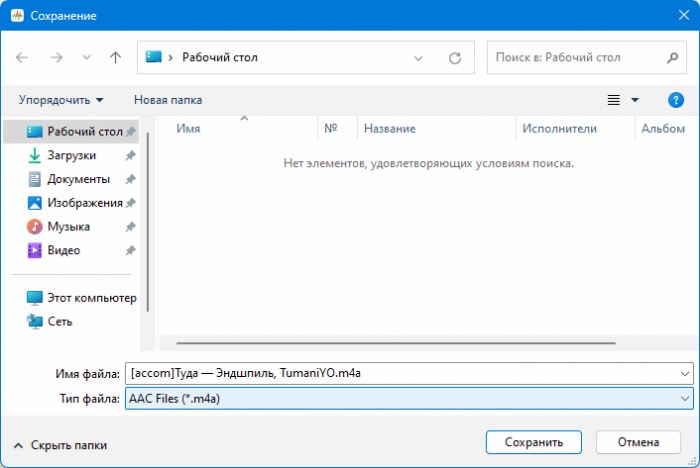
Task: Click pin icon next to Документы
Action: coord(130,179)
